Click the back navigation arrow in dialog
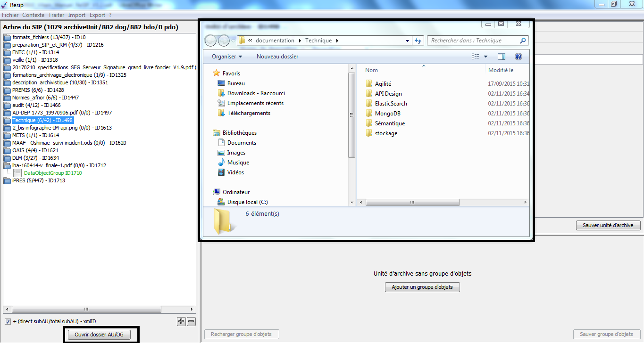The height and width of the screenshot is (343, 644). pyautogui.click(x=211, y=41)
